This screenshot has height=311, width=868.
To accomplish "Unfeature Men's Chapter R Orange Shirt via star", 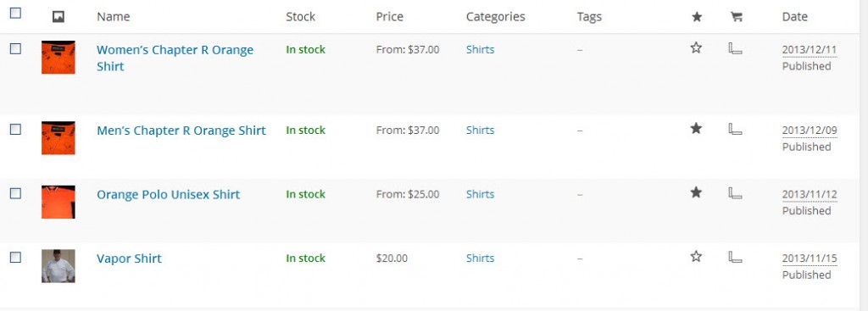I will click(696, 129).
